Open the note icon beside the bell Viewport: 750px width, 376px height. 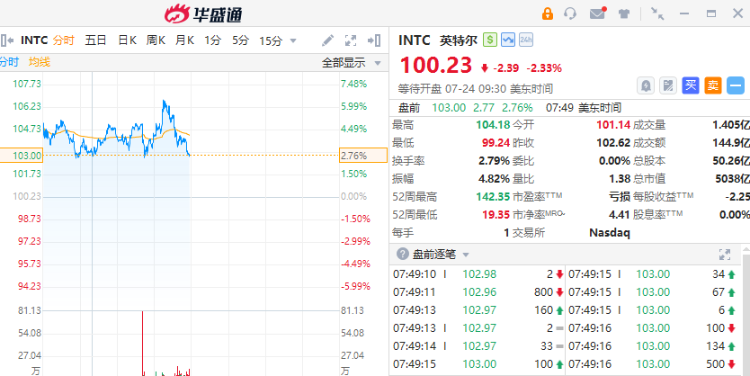pos(668,86)
